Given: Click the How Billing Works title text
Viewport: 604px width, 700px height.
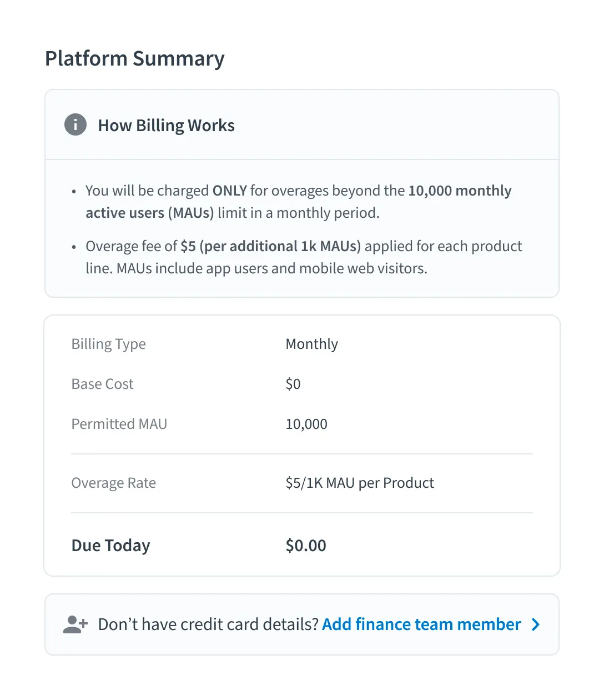Looking at the screenshot, I should [x=167, y=125].
